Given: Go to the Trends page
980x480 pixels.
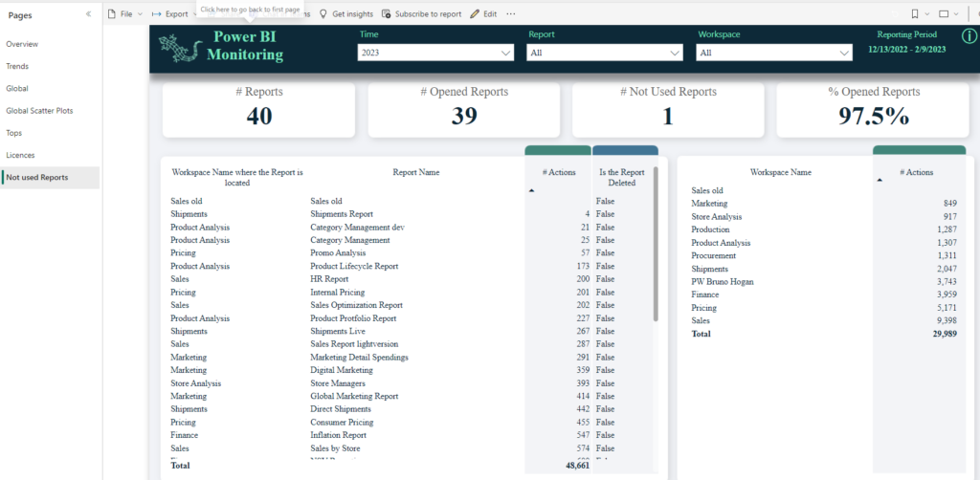Looking at the screenshot, I should (17, 66).
